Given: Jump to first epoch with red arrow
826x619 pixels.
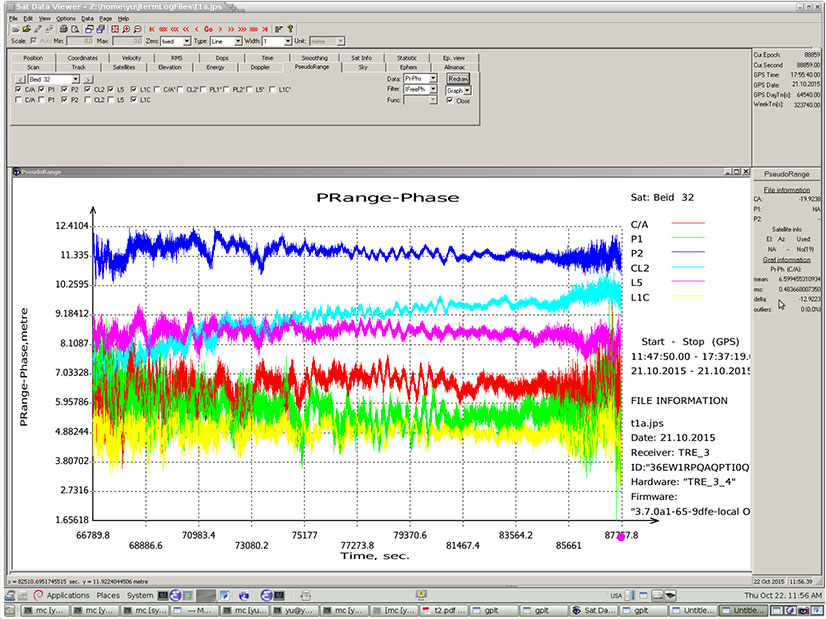Looking at the screenshot, I should click(152, 30).
